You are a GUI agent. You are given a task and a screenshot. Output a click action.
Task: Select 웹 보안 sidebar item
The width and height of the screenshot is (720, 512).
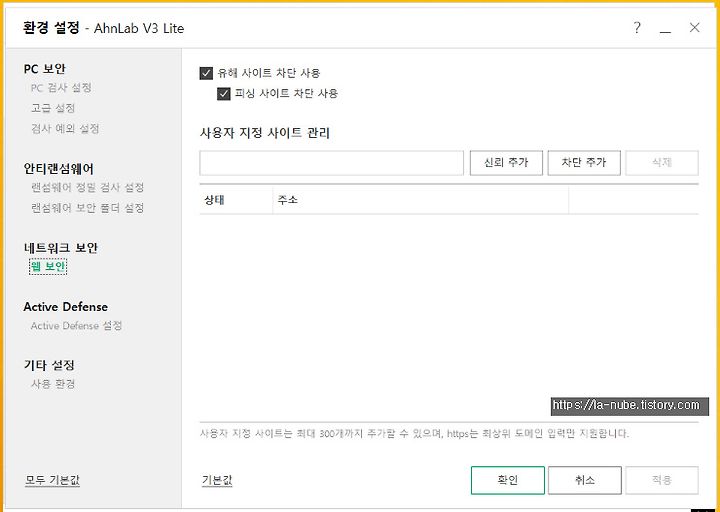click(x=48, y=267)
